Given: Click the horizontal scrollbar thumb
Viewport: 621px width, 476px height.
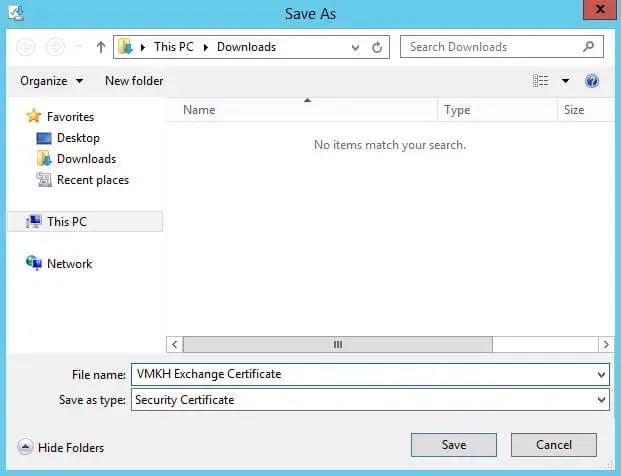Looking at the screenshot, I should [x=338, y=344].
